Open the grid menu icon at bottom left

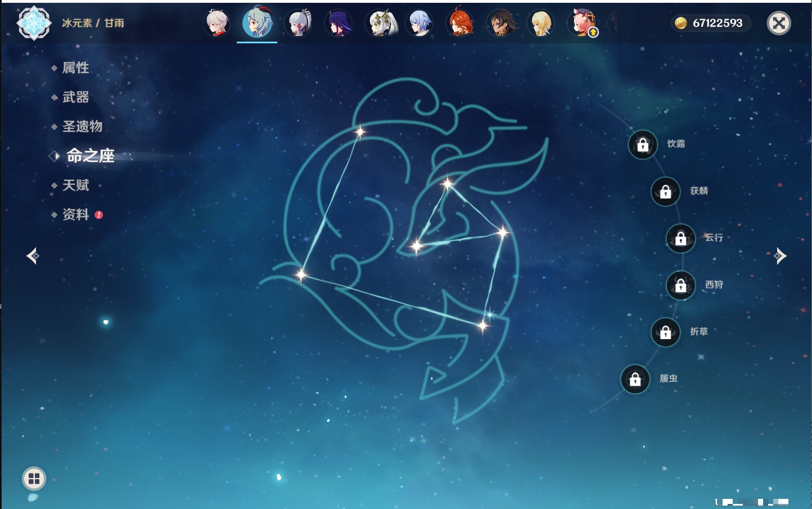pos(34,479)
